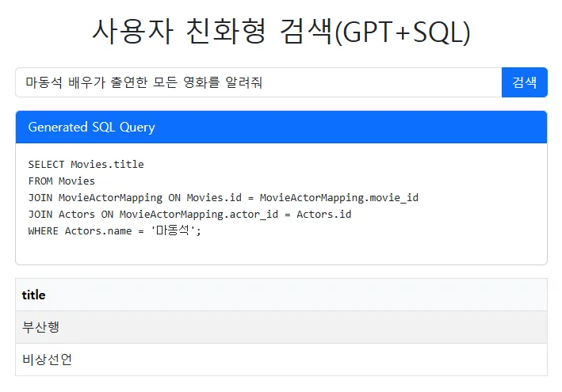Click Movies.id in the join condition

pyautogui.click(x=214, y=198)
